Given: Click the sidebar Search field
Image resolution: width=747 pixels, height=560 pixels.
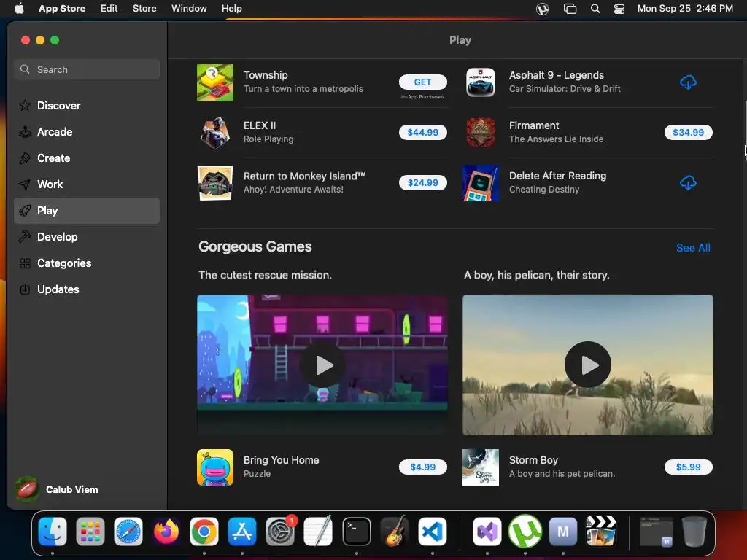Looking at the screenshot, I should 87,69.
